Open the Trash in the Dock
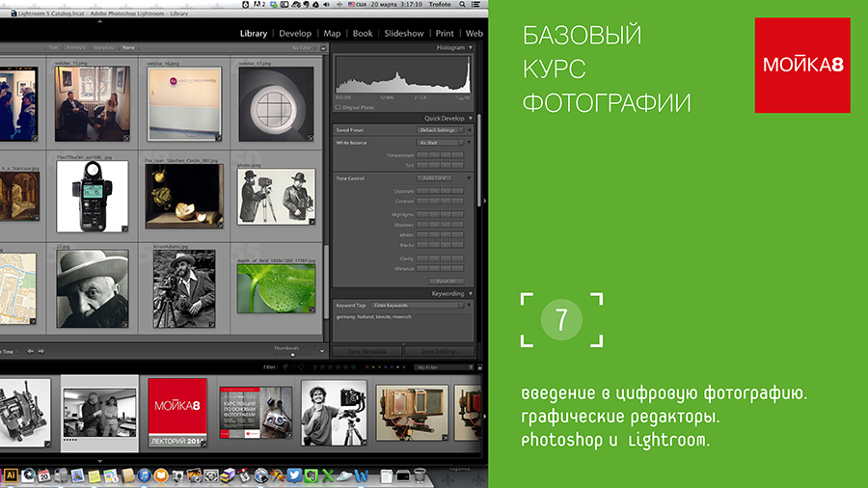The width and height of the screenshot is (868, 488). [420, 475]
